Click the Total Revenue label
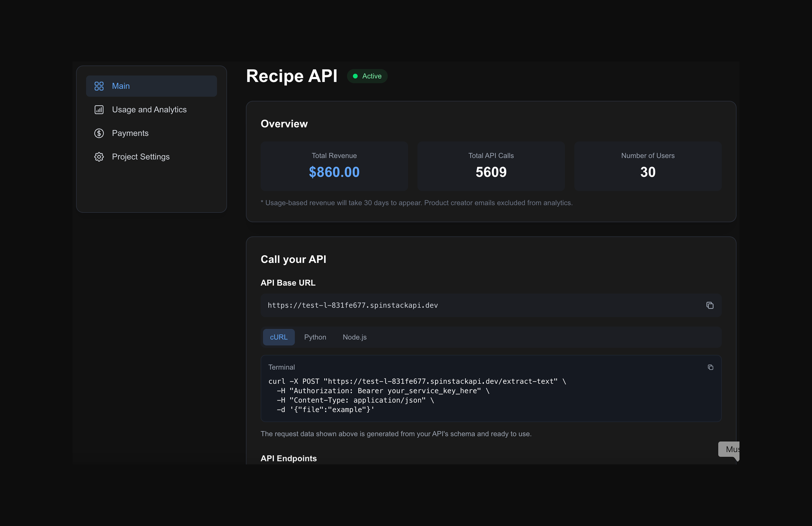Screen dimensions: 812x526 coord(334,155)
